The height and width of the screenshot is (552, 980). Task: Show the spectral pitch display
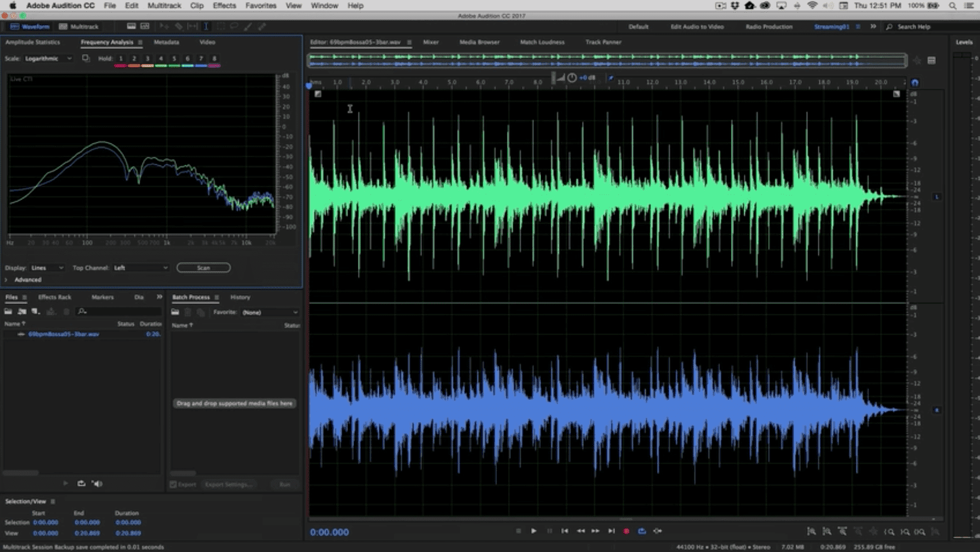[145, 26]
